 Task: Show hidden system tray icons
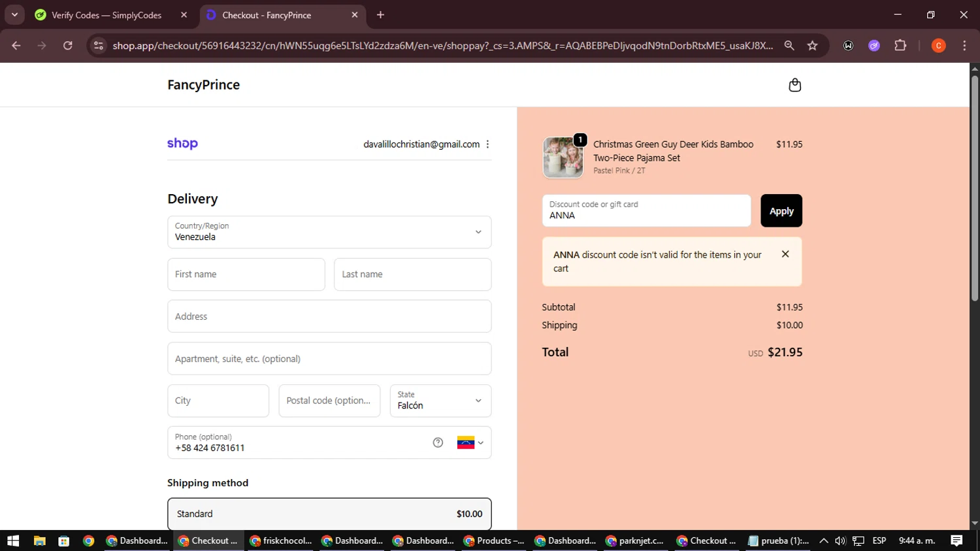[x=823, y=541]
